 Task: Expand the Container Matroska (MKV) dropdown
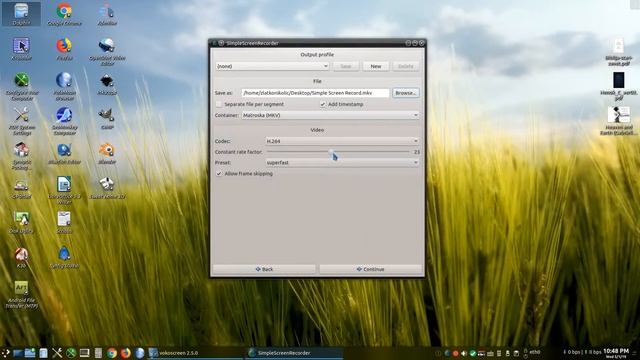[330, 116]
